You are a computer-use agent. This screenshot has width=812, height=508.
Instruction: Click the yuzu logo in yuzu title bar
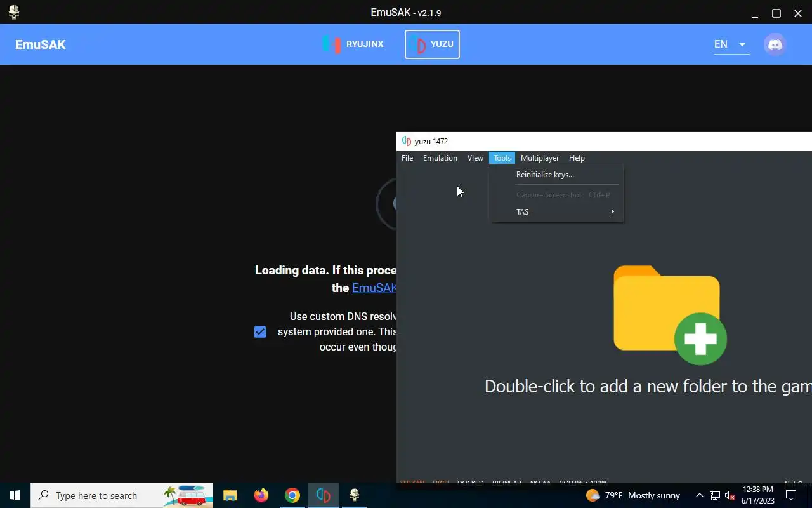407,141
